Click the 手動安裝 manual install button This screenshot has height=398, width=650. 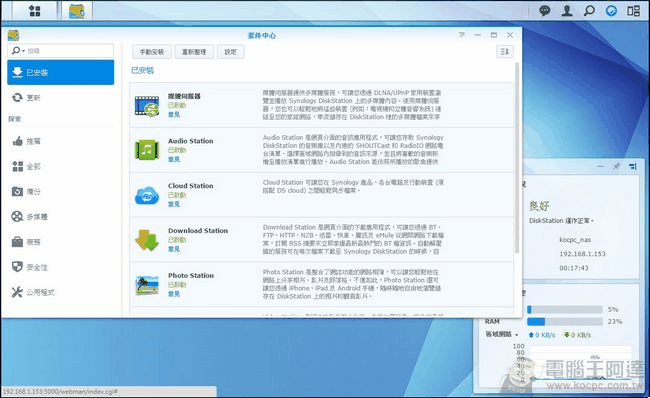pyautogui.click(x=152, y=52)
